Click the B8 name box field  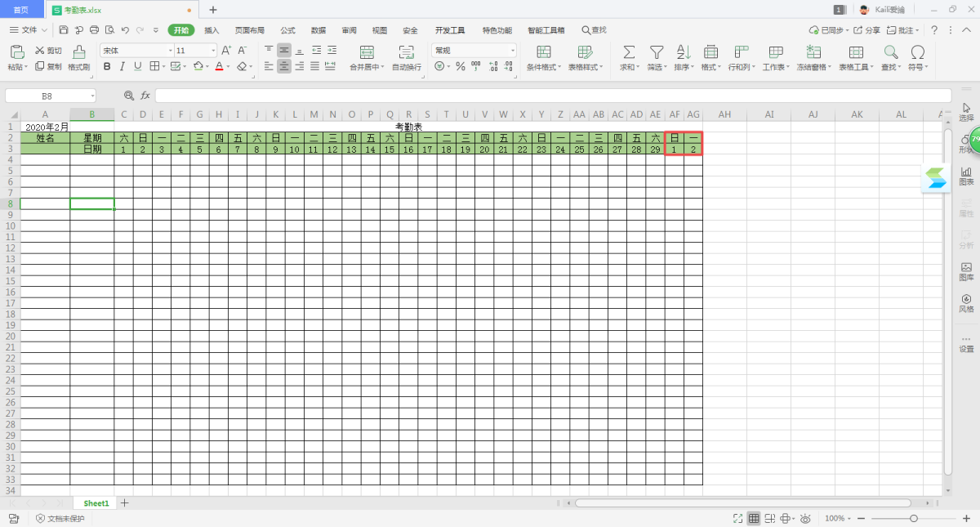(47, 96)
